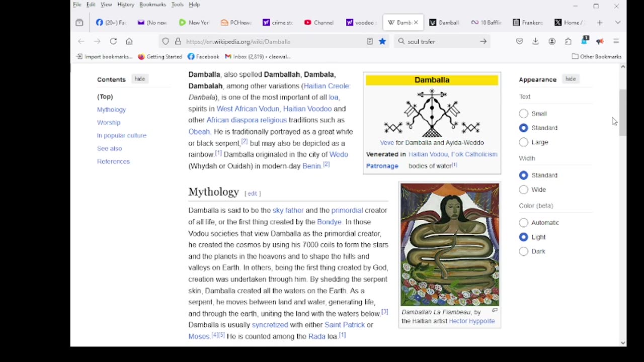This screenshot has height=362, width=644.
Task: Open the Bookmarks menu
Action: point(152,5)
